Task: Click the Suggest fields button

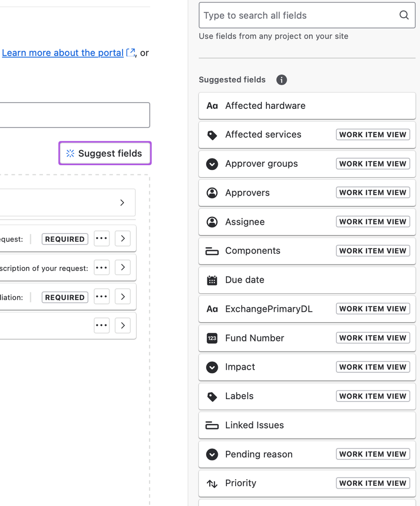Action: coord(105,153)
